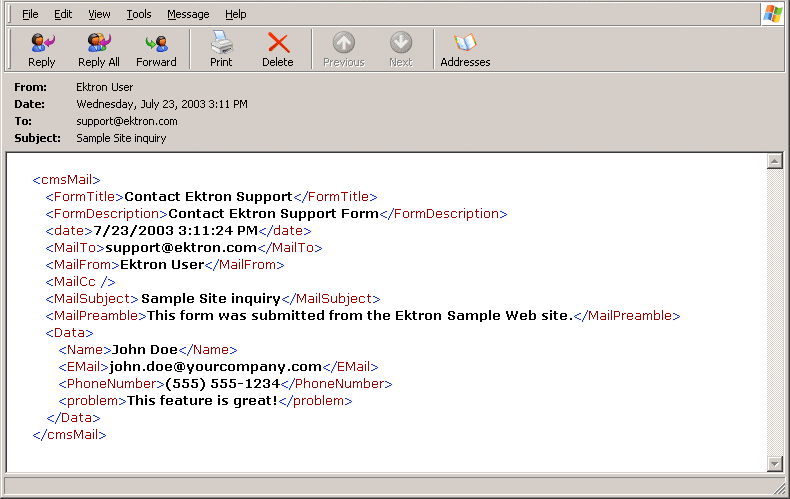Open the Message menu
The height and width of the screenshot is (499, 790).
click(x=188, y=14)
